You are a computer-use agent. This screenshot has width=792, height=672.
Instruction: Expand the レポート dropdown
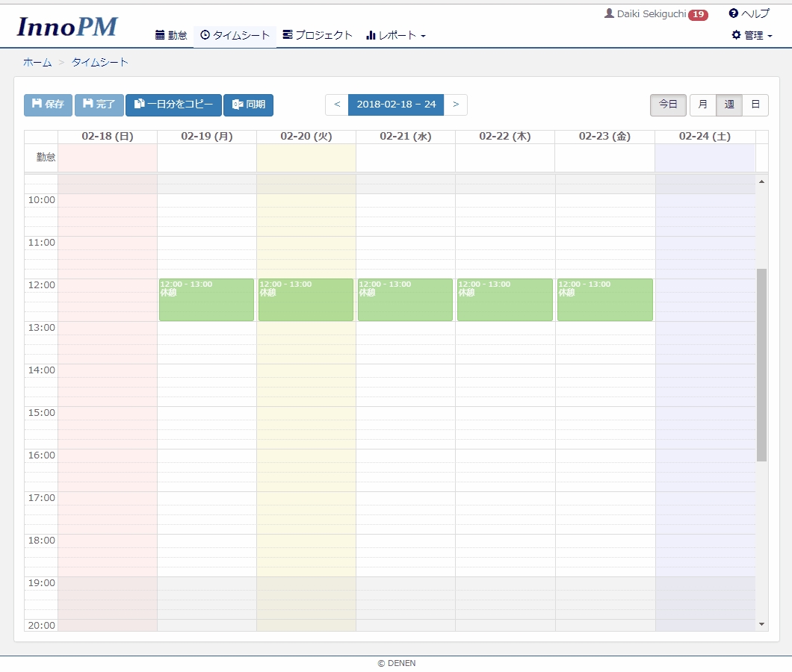[396, 35]
